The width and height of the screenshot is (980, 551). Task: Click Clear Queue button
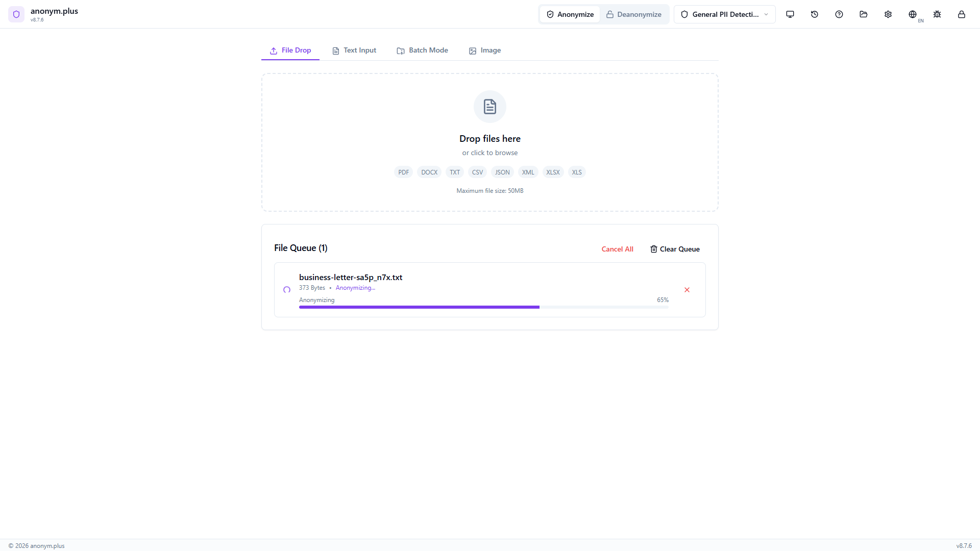675,249
